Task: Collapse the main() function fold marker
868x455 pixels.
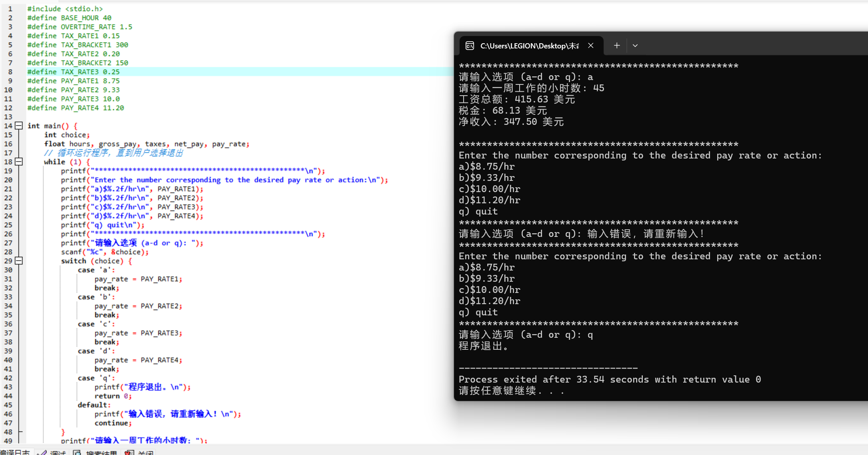Action: coord(19,126)
